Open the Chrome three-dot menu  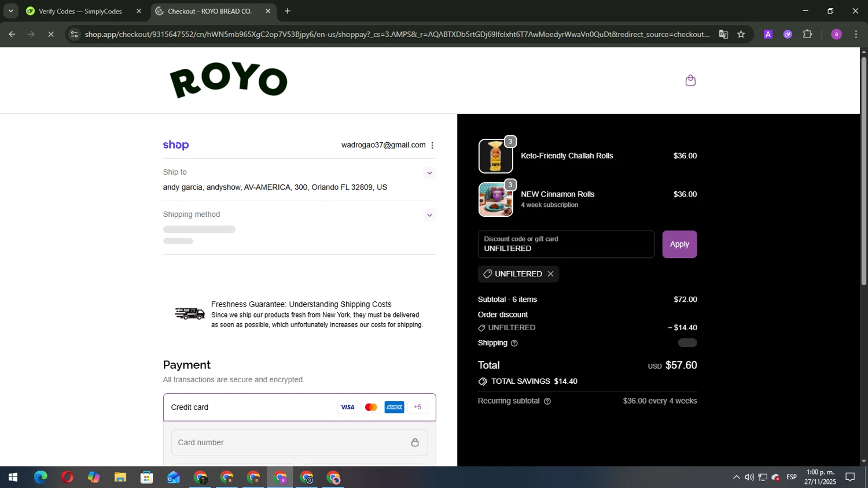856,35
